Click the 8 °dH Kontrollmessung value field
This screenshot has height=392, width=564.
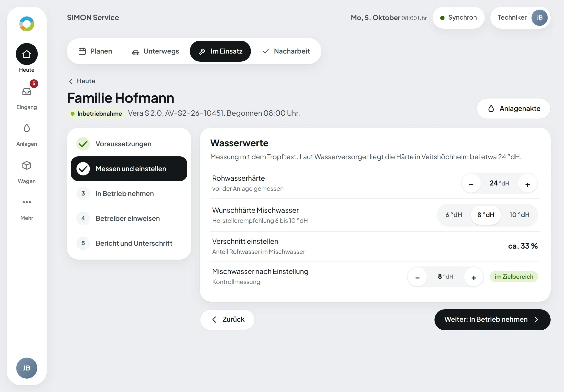point(445,277)
